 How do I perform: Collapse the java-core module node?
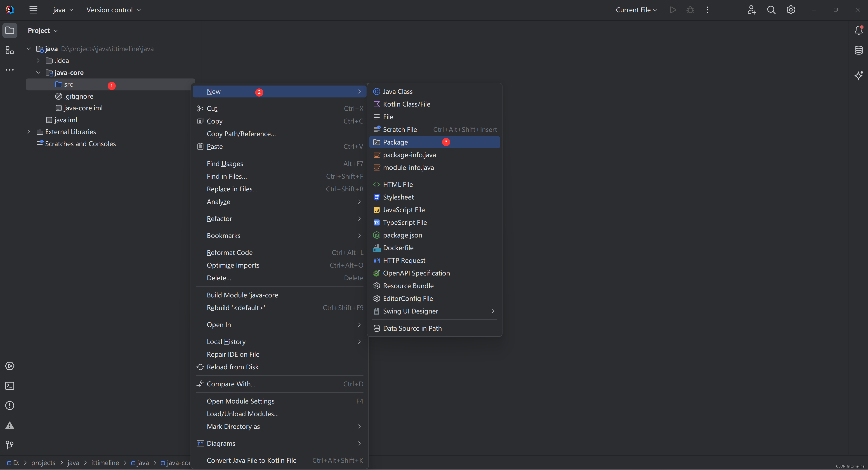tap(38, 72)
